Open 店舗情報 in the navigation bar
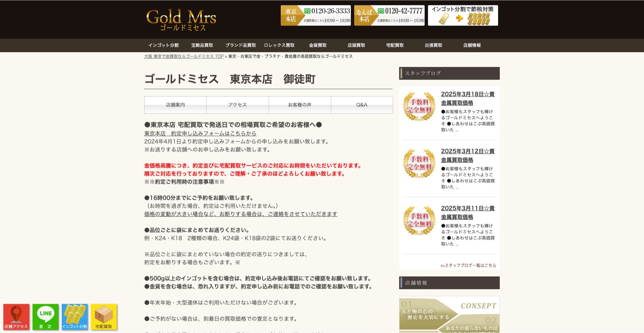This screenshot has width=644, height=333. (472, 45)
